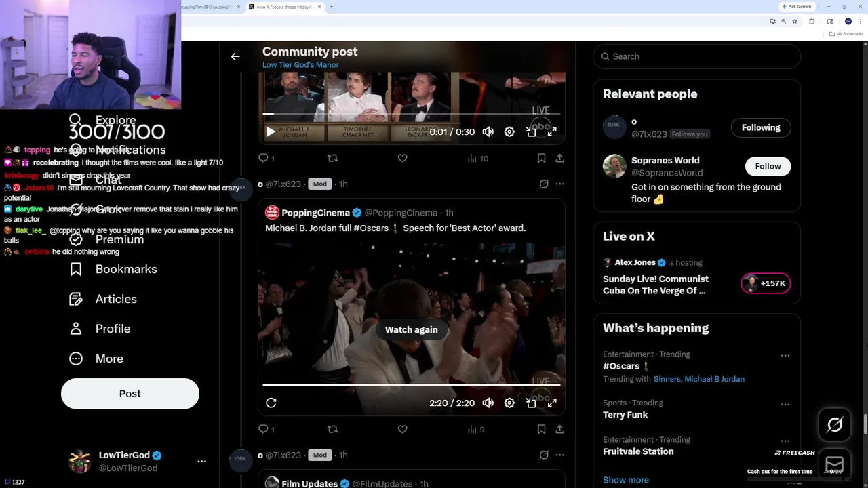
Task: Bookmark this page with the star
Action: (795, 22)
